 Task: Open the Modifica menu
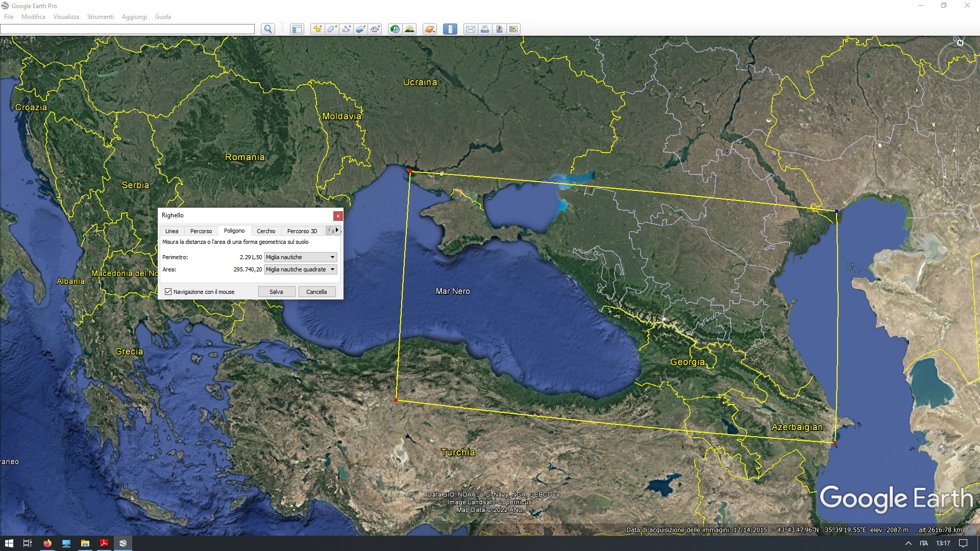[x=33, y=17]
